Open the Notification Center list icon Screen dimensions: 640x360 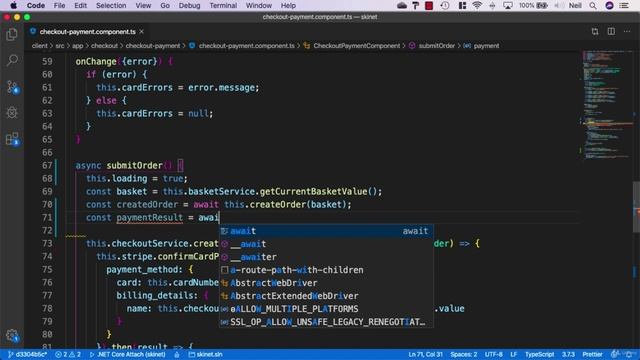pos(624,5)
